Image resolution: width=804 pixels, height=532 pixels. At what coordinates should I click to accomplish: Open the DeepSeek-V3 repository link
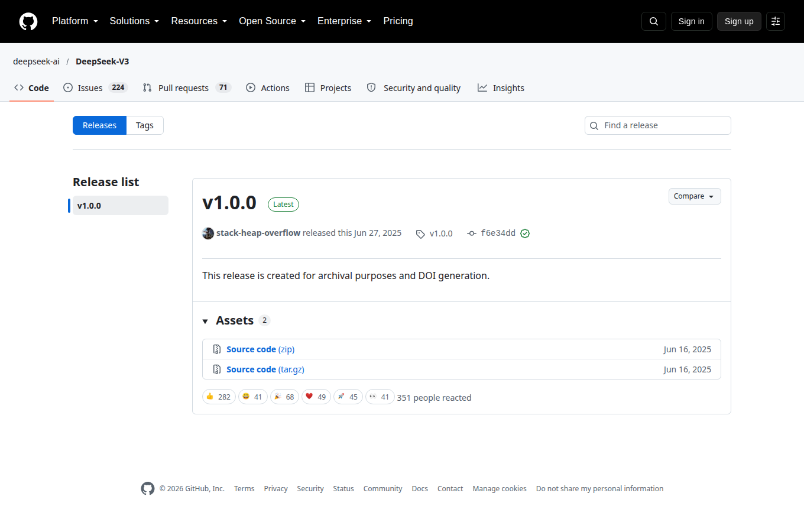pos(102,61)
